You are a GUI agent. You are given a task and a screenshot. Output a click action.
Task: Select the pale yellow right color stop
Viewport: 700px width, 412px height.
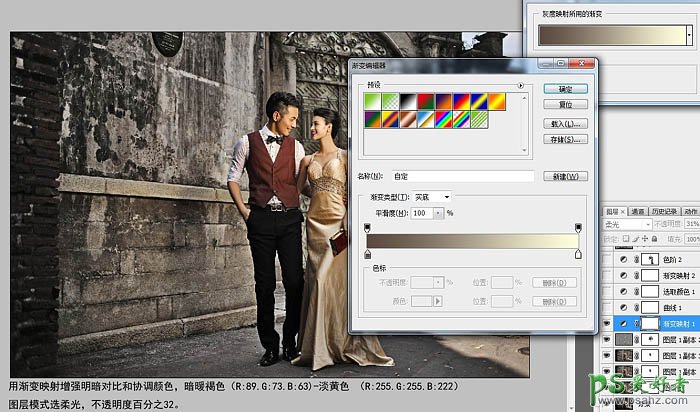pos(578,256)
